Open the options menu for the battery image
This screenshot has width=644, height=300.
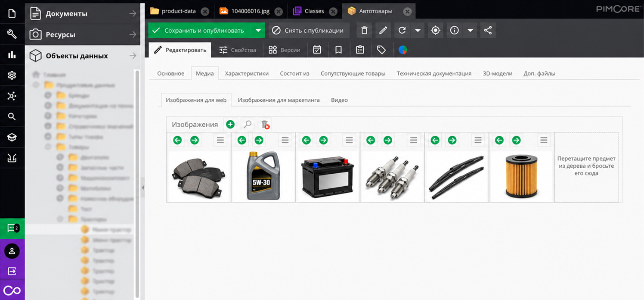(x=349, y=140)
